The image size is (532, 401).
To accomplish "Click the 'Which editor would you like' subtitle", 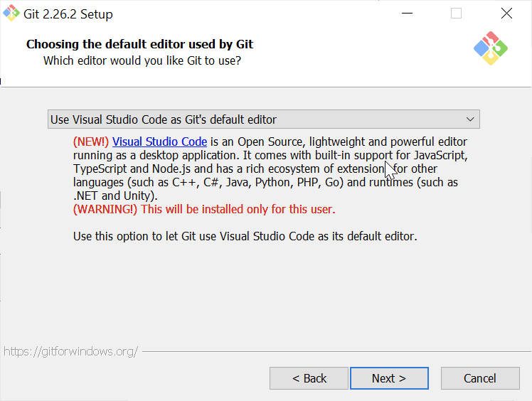I will tap(142, 60).
